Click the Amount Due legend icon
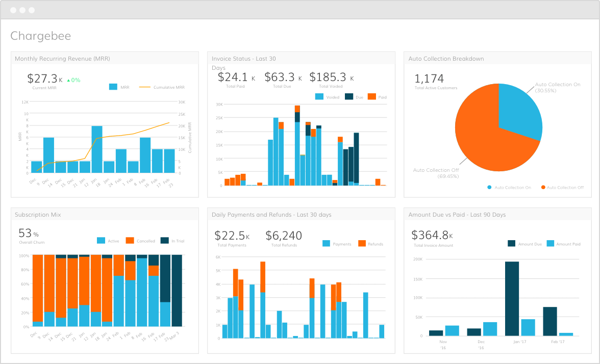Viewport: 600px width, 364px height. coord(511,244)
